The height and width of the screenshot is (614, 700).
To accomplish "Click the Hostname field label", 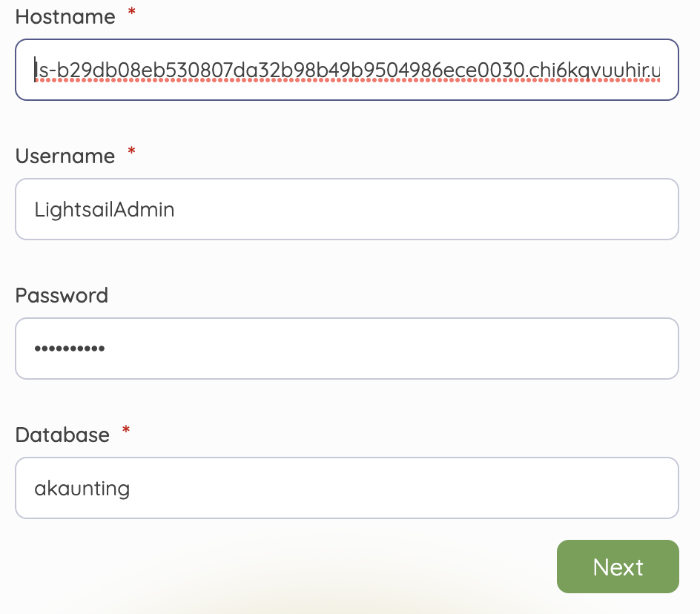I will (x=65, y=17).
